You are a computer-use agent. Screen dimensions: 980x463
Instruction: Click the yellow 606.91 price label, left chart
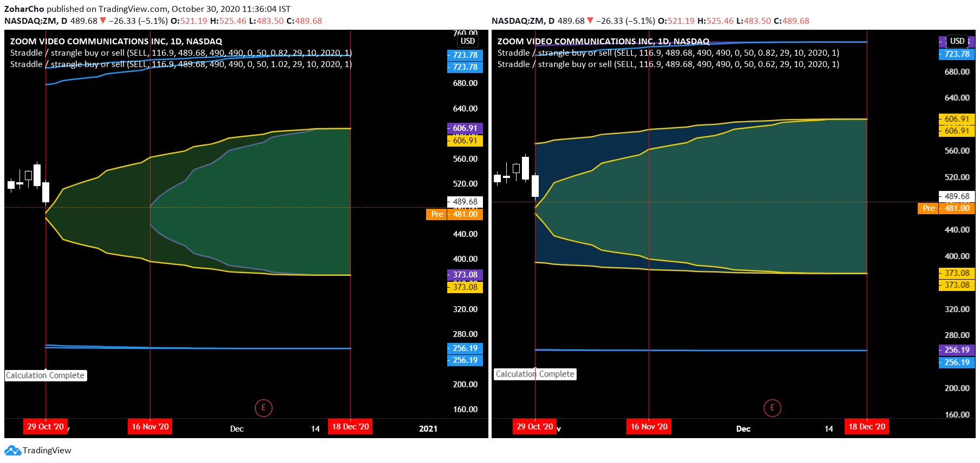465,141
